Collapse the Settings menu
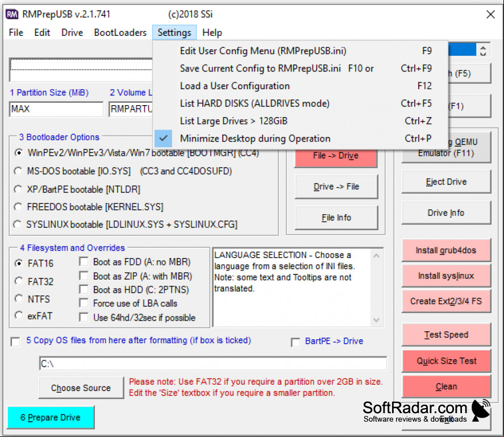 [174, 32]
